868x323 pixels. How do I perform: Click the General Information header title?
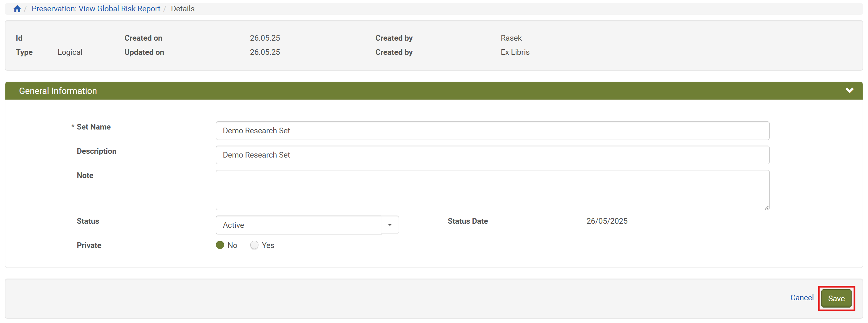[x=58, y=91]
